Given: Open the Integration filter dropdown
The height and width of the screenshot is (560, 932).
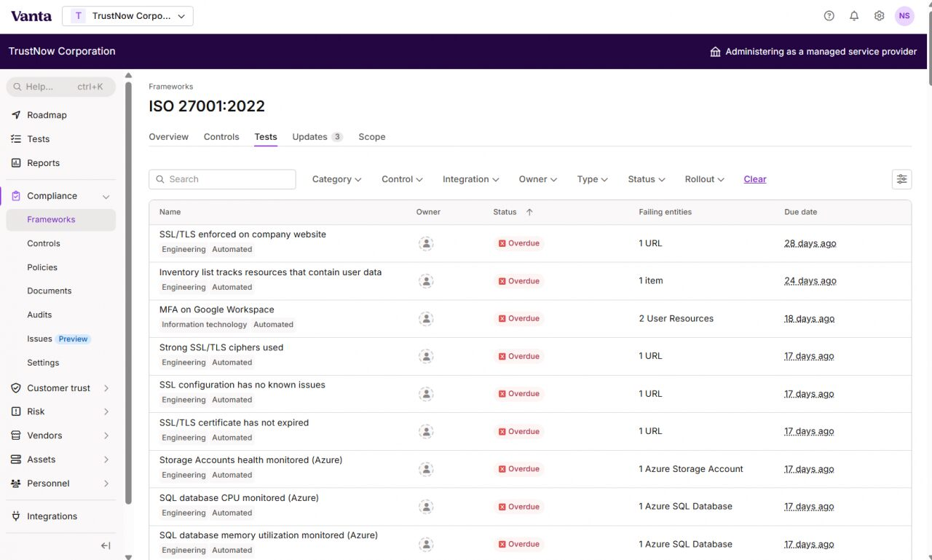Looking at the screenshot, I should 470,179.
